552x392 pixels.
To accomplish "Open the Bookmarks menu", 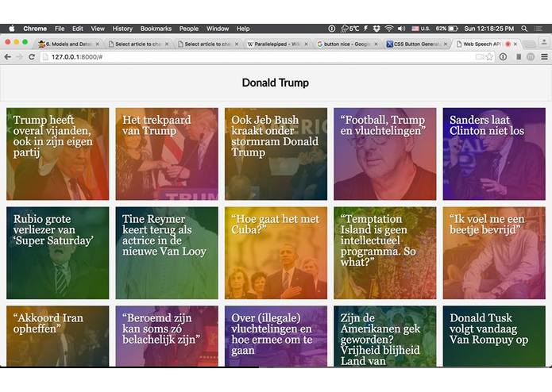I will (156, 29).
